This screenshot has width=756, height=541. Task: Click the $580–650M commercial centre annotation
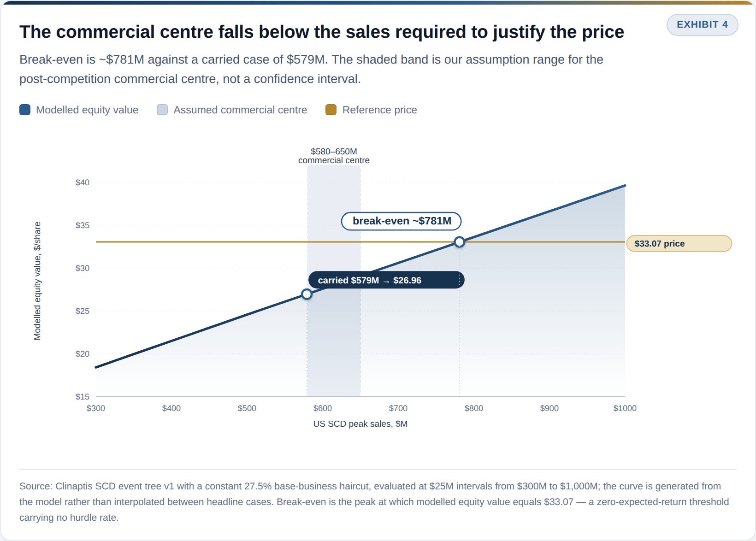(334, 156)
